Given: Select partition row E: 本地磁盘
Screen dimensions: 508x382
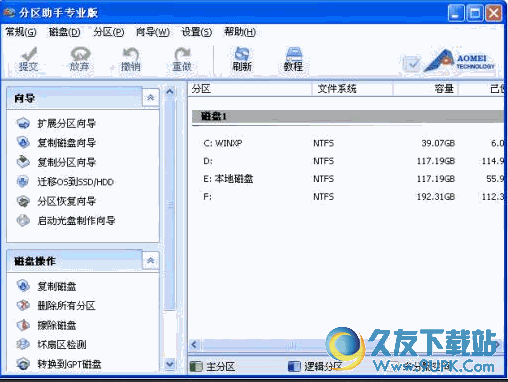Looking at the screenshot, I should [x=348, y=179].
